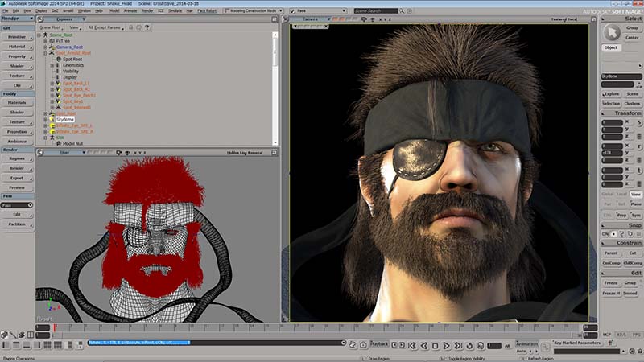Click the Scale transform icon
644x362 pixels.
tap(639, 122)
